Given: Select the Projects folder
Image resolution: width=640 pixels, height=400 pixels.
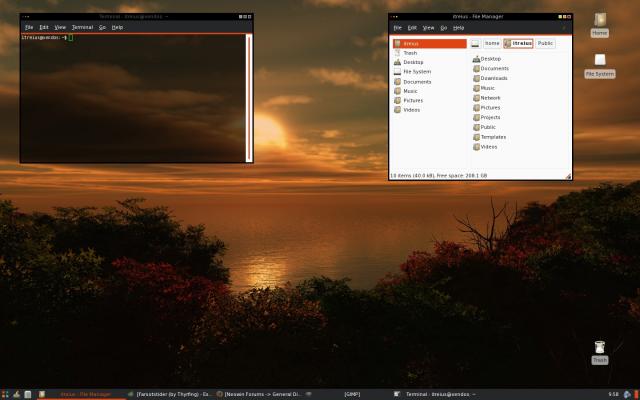Looking at the screenshot, I should [x=487, y=118].
